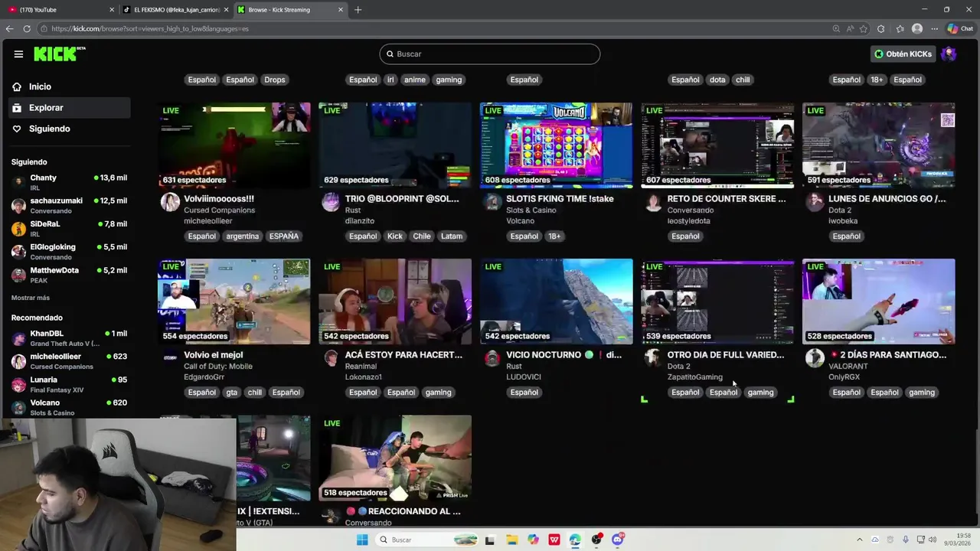This screenshot has height=551, width=980.
Task: Open the SLOTIS FKING TIME stream thumbnail
Action: [x=557, y=145]
